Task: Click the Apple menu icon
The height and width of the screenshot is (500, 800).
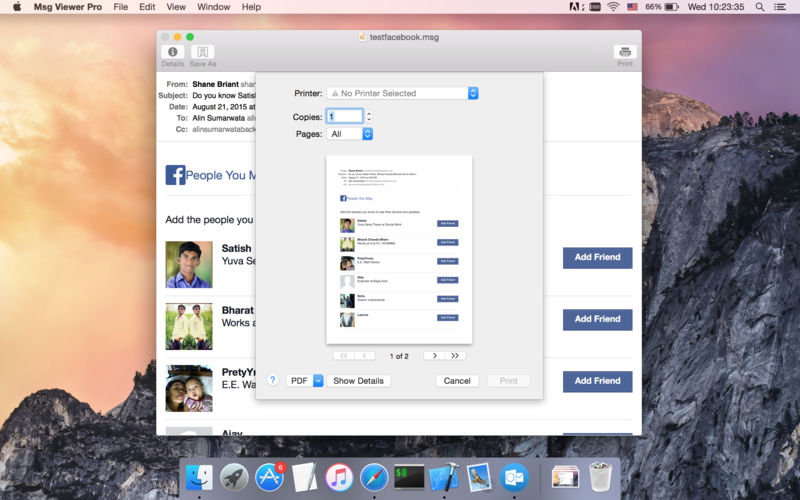Action: (x=17, y=7)
